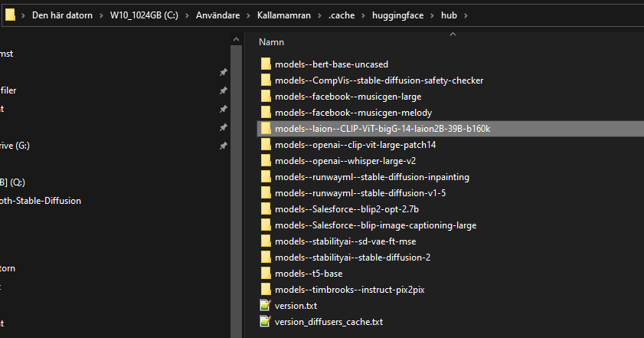Select models--timbrooks--instruct-pix2pix name
Image resolution: width=644 pixels, height=338 pixels.
click(349, 289)
